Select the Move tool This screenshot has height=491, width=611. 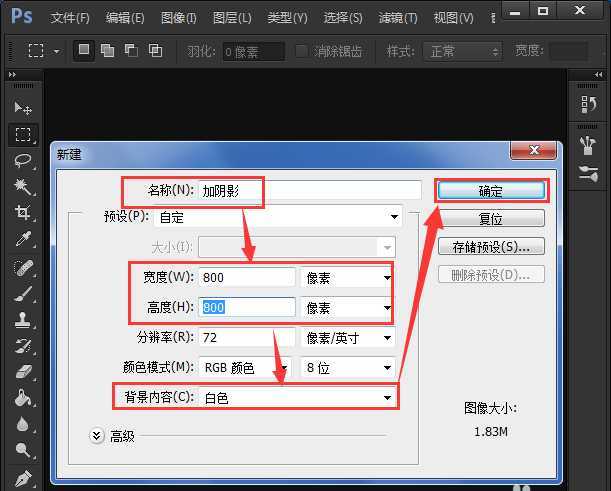pos(22,108)
